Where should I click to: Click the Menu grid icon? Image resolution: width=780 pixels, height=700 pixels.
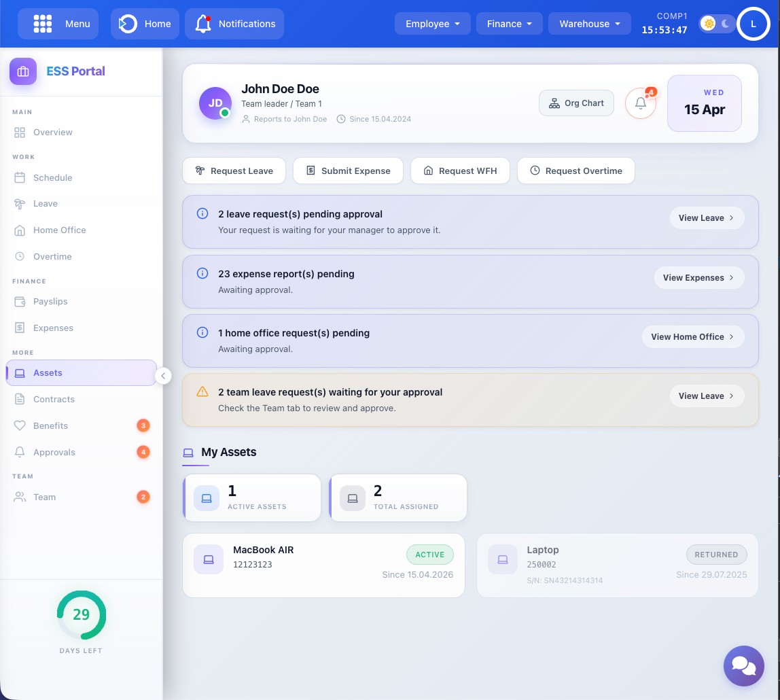pyautogui.click(x=43, y=24)
